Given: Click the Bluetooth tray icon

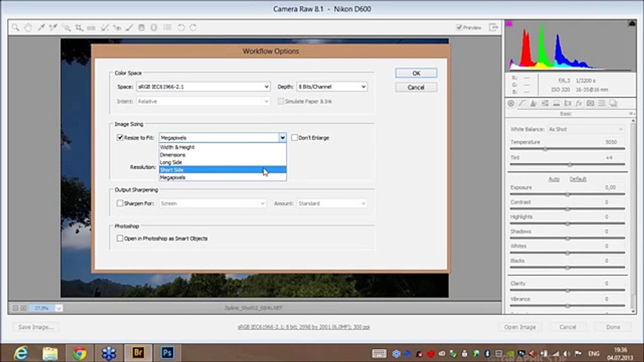Looking at the screenshot, I should point(488,354).
